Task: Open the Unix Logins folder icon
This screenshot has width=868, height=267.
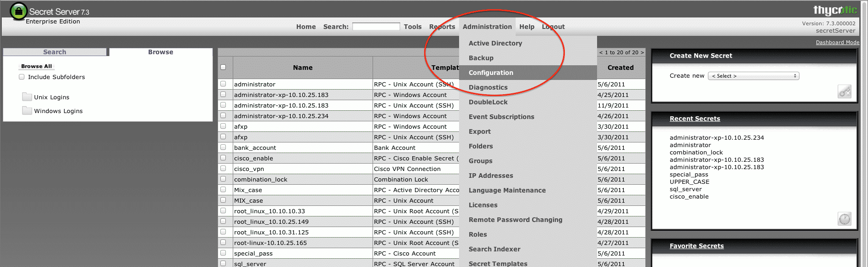Action: tap(27, 97)
